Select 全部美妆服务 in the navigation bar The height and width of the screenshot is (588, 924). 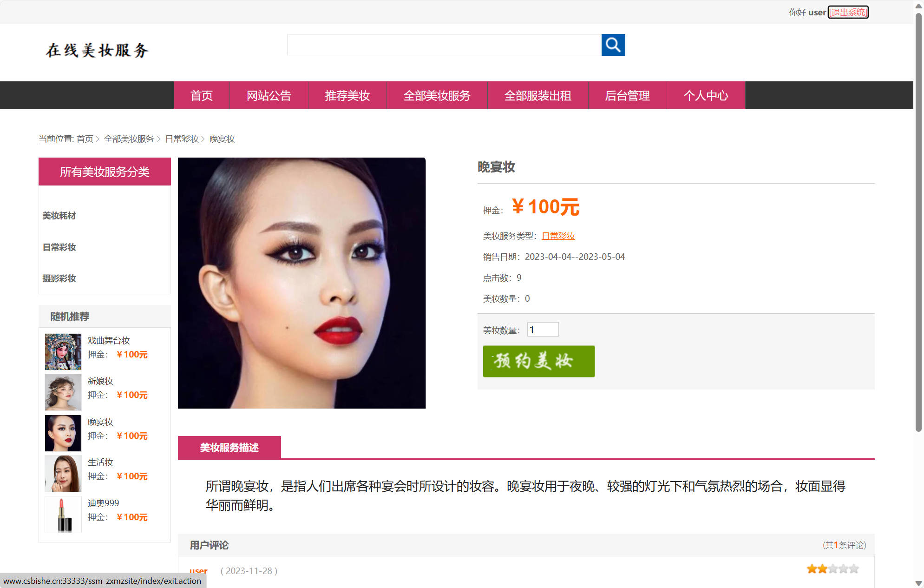(437, 96)
